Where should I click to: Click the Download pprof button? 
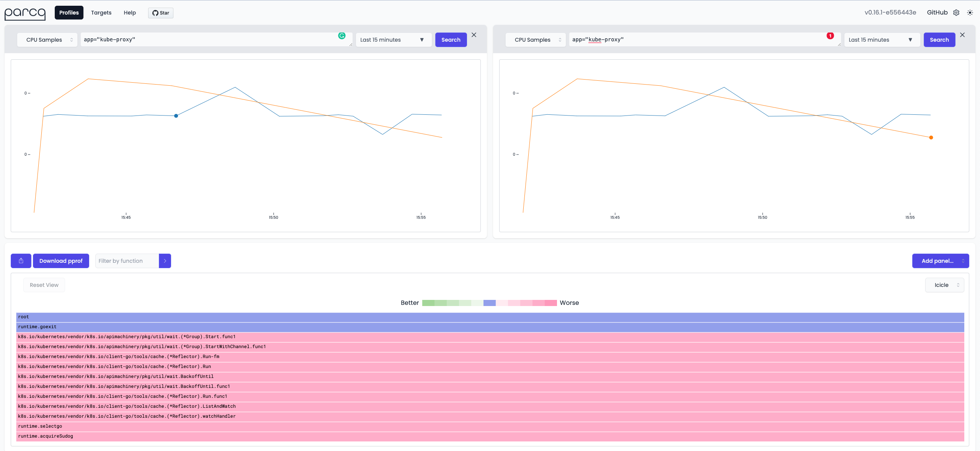click(x=61, y=261)
